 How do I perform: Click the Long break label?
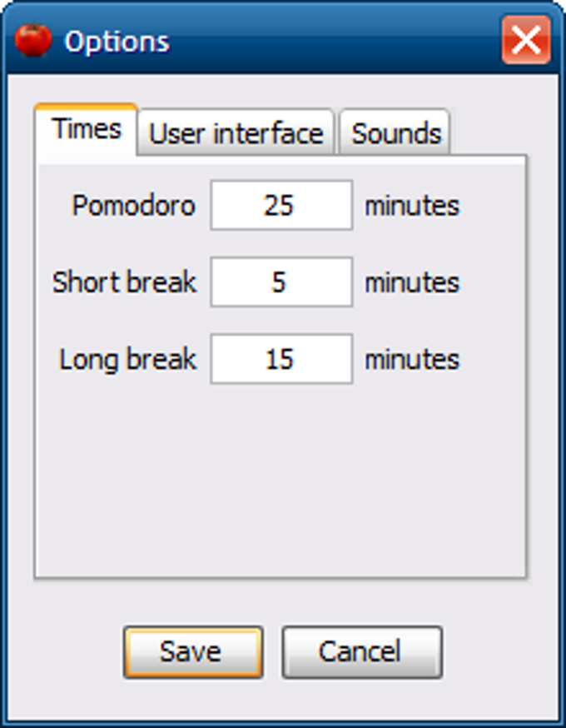pos(127,359)
